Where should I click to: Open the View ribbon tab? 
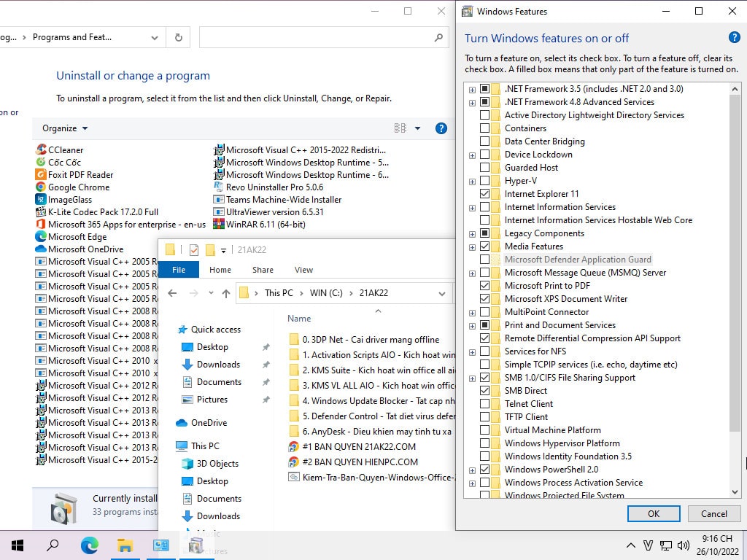pos(303,270)
